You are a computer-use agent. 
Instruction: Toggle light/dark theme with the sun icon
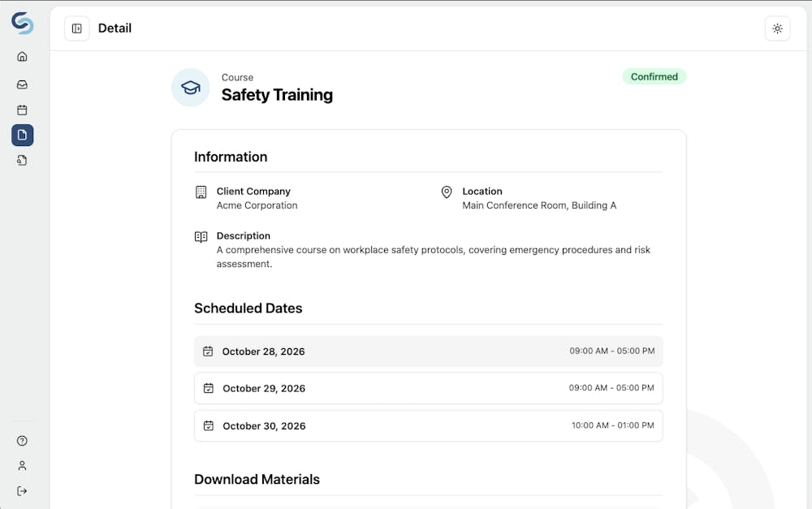pos(777,28)
